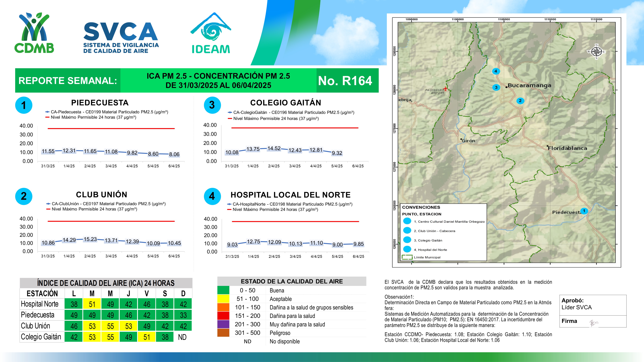Click the 14.52 data point on the Colegio Gaitán chart
The height and width of the screenshot is (362, 644).
(x=274, y=148)
